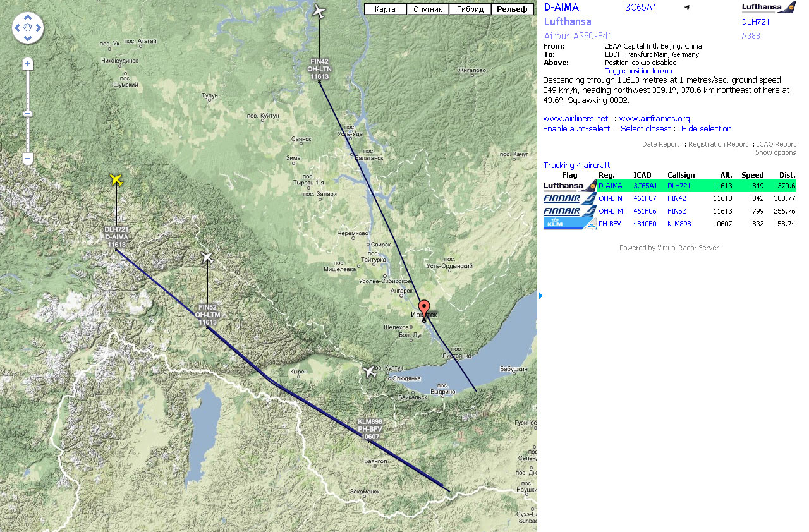Select PH-BFV registration in list
The width and height of the screenshot is (809, 532).
click(x=610, y=224)
